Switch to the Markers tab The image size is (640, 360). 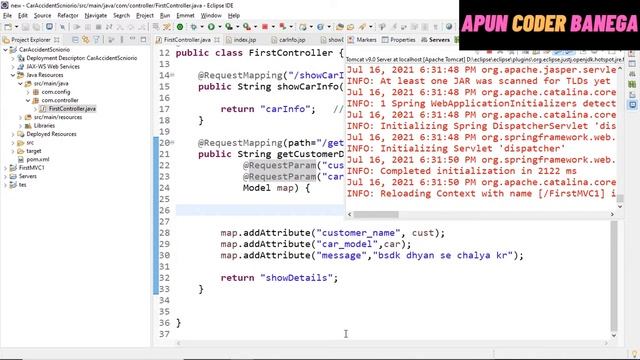point(362,40)
